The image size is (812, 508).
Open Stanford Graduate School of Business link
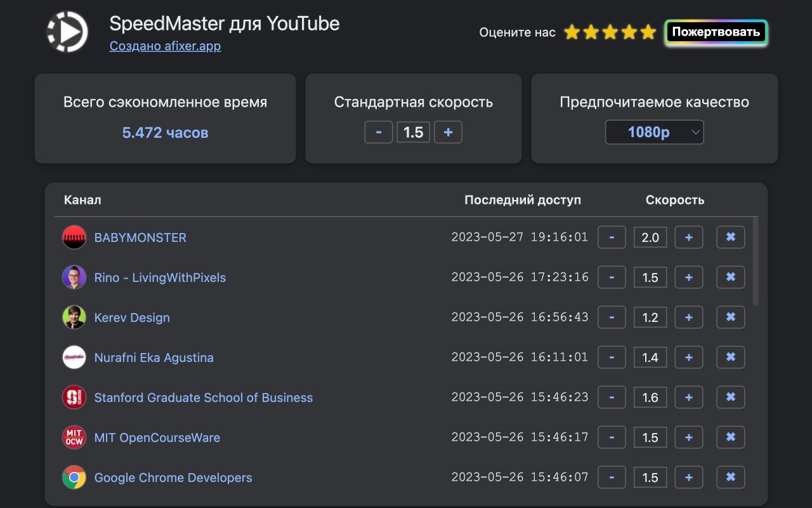tap(204, 398)
